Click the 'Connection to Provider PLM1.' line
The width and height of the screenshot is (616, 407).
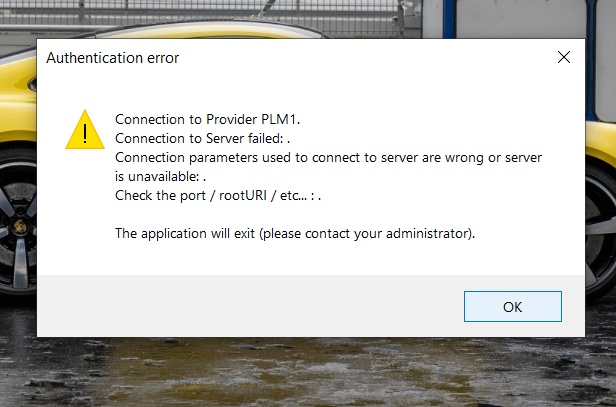tap(208, 119)
